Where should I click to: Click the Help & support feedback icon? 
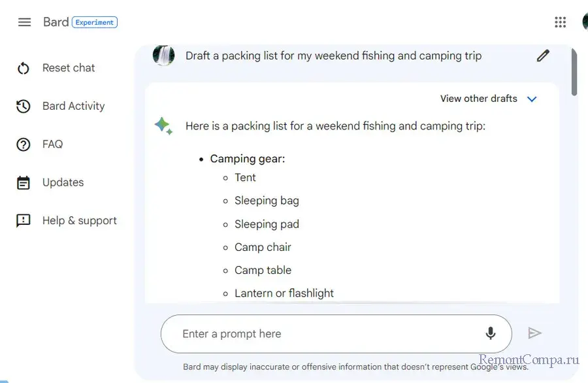click(x=24, y=221)
